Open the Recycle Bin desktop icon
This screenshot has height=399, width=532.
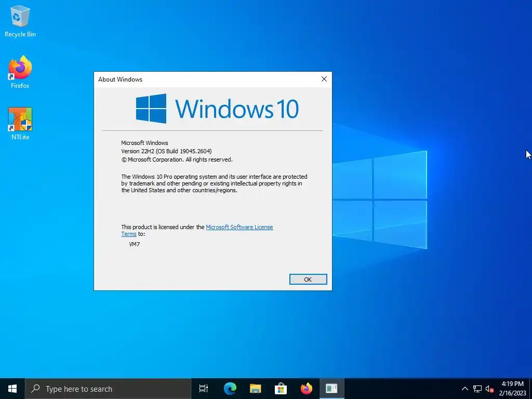(20, 21)
